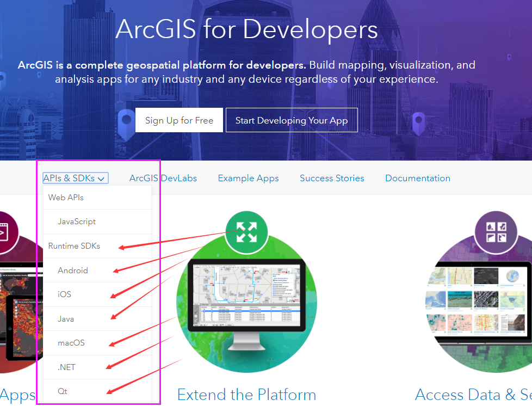532x406 pixels.
Task: Choose Java in the Runtime SDKs list
Action: (97, 319)
